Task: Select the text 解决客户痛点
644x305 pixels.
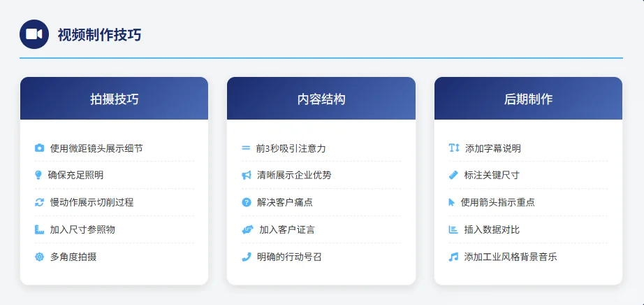Action: pyautogui.click(x=285, y=202)
